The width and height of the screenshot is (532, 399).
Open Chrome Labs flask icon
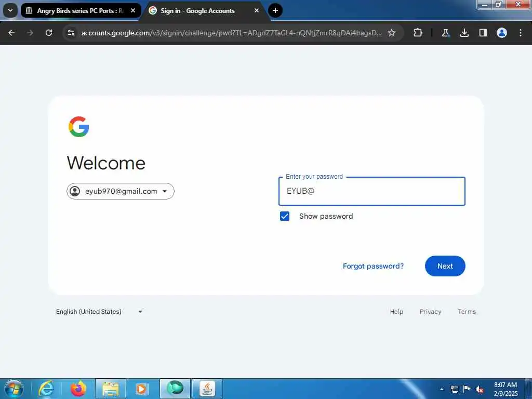445,33
